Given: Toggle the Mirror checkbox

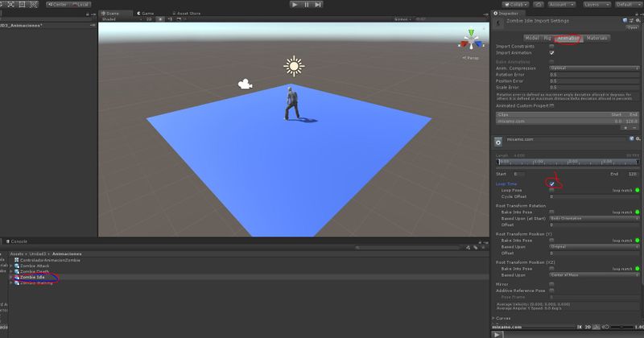Looking at the screenshot, I should tap(551, 284).
